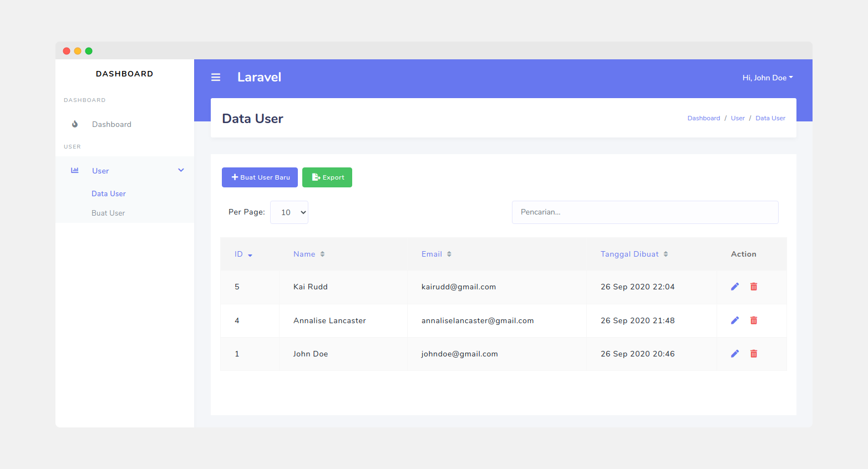Edit John Doe with pencil icon
The height and width of the screenshot is (469, 868).
[x=735, y=354]
